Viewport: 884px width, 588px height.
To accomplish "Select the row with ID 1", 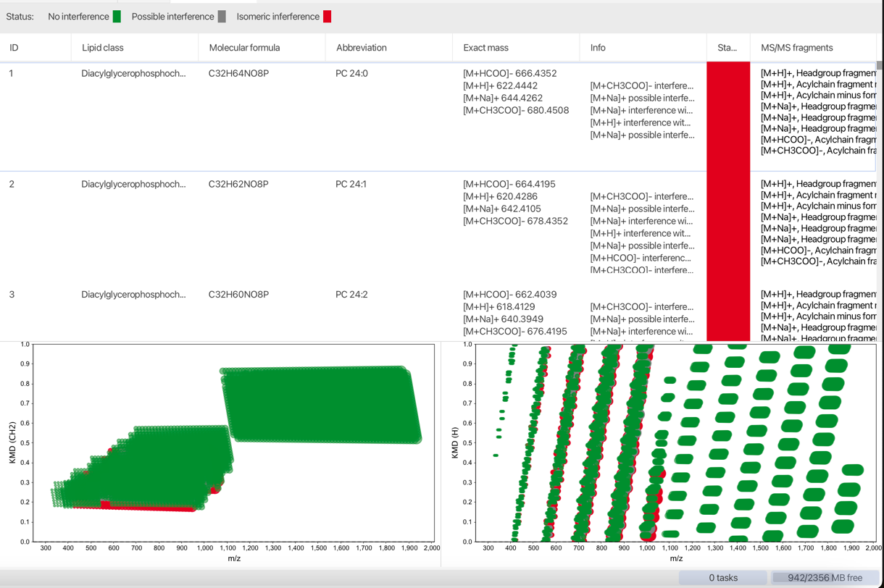I will pyautogui.click(x=438, y=117).
